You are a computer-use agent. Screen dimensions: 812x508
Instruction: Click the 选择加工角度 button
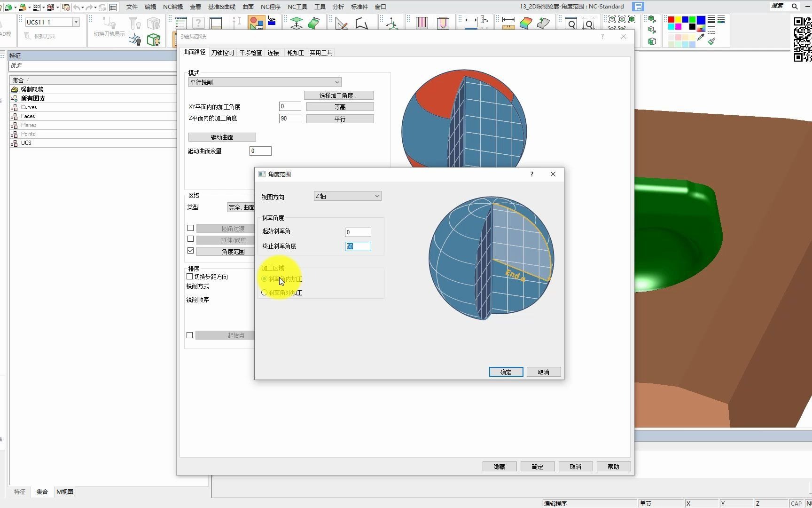338,95
